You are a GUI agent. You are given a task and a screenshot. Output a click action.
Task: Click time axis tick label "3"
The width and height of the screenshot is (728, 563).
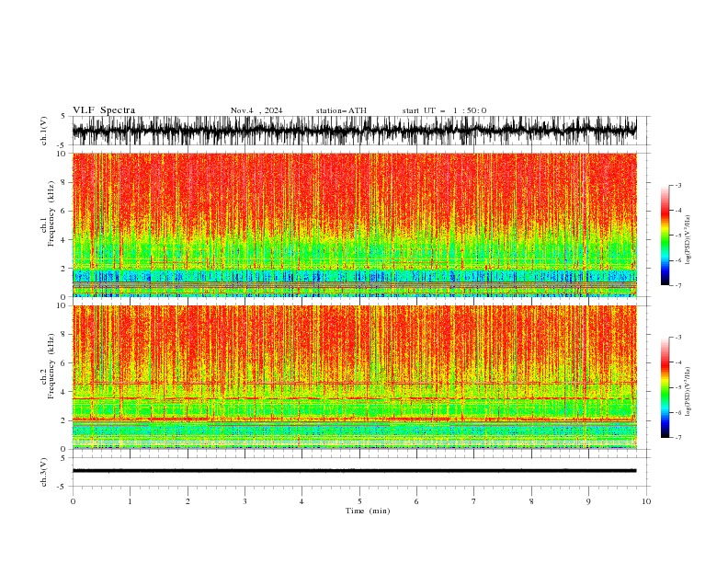point(245,501)
